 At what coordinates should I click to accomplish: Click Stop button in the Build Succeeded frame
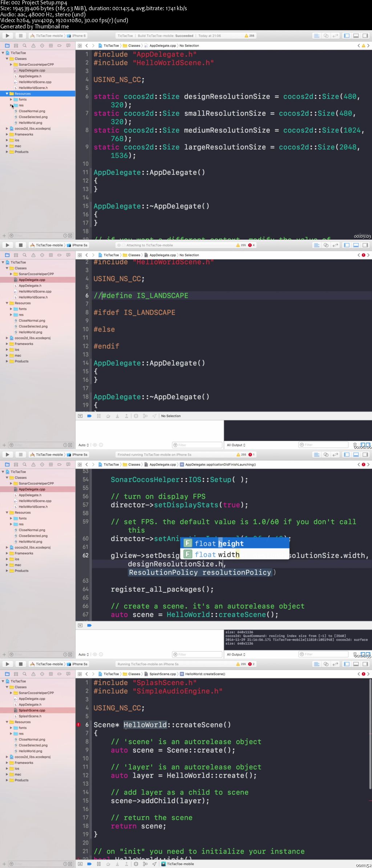(21, 36)
